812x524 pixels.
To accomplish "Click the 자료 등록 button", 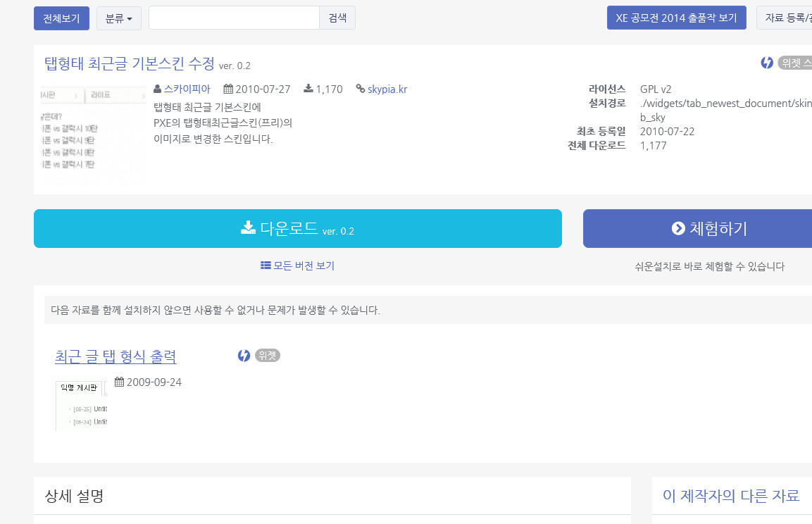I will point(783,18).
